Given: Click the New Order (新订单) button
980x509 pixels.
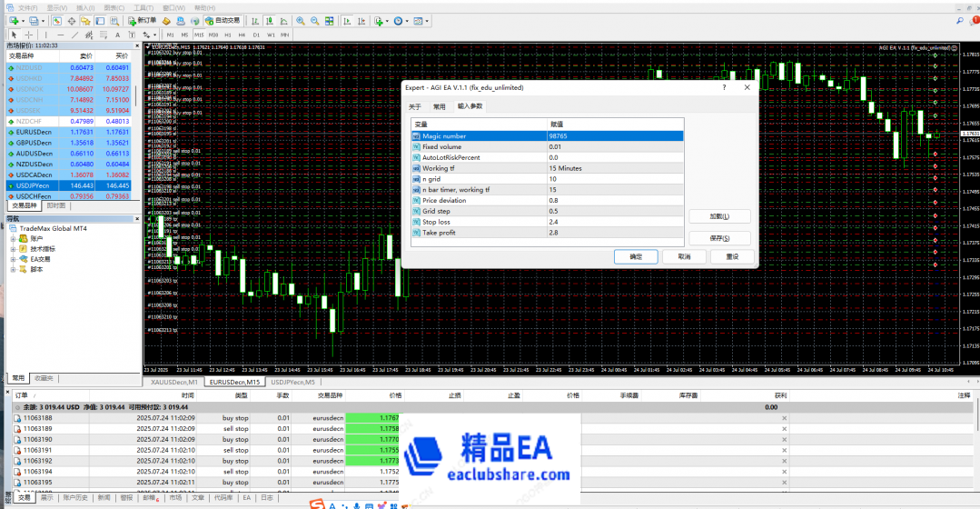Looking at the screenshot, I should 143,21.
